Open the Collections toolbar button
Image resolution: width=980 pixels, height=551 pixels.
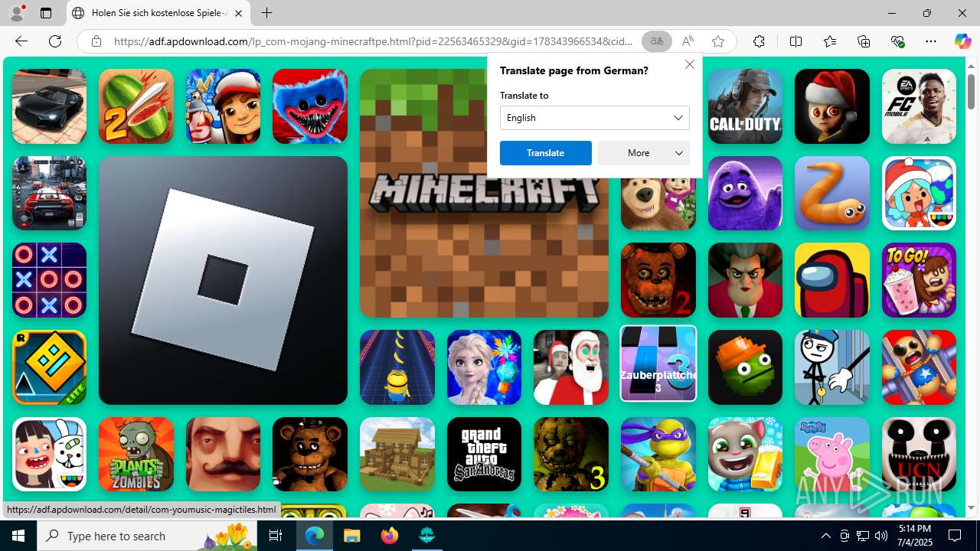[x=864, y=41]
